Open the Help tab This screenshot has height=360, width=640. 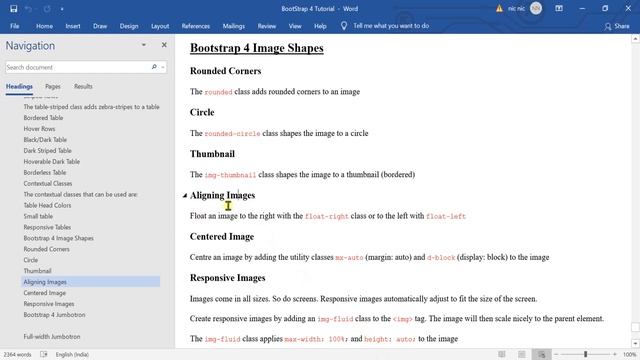click(320, 26)
